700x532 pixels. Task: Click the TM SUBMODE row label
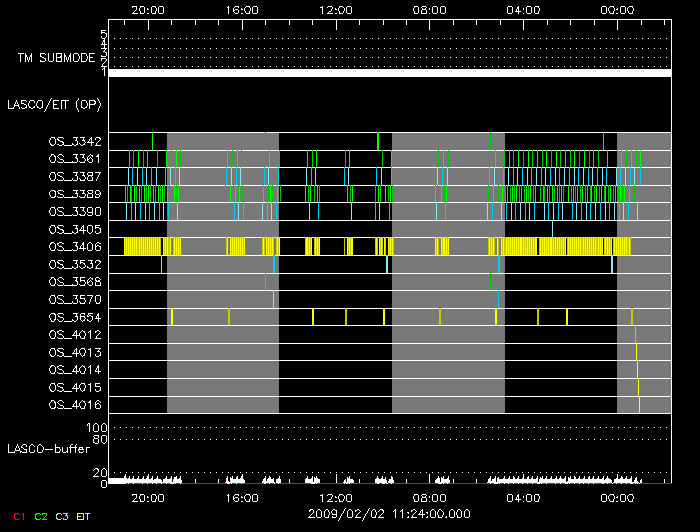56,58
